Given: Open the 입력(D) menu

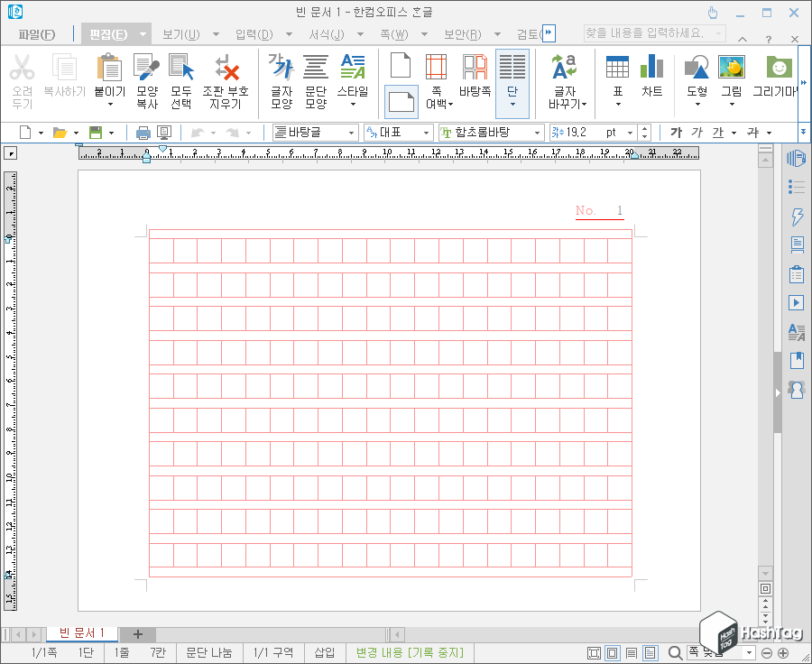Looking at the screenshot, I should point(254,34).
